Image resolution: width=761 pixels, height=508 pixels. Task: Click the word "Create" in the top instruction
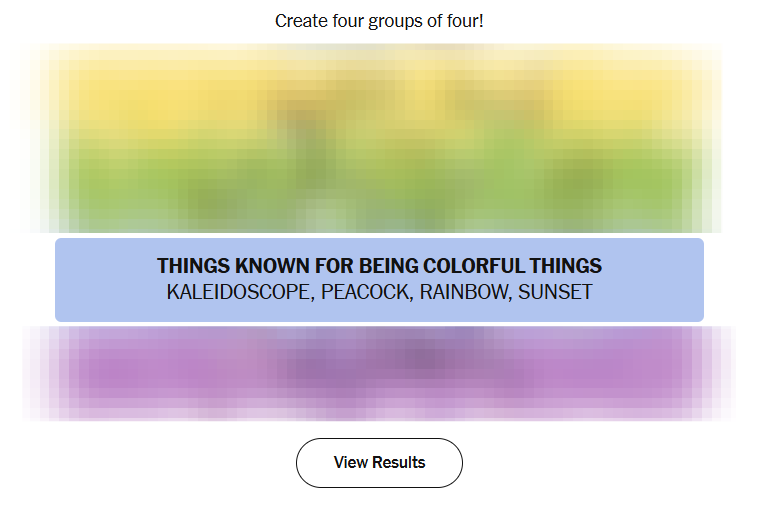(x=300, y=20)
